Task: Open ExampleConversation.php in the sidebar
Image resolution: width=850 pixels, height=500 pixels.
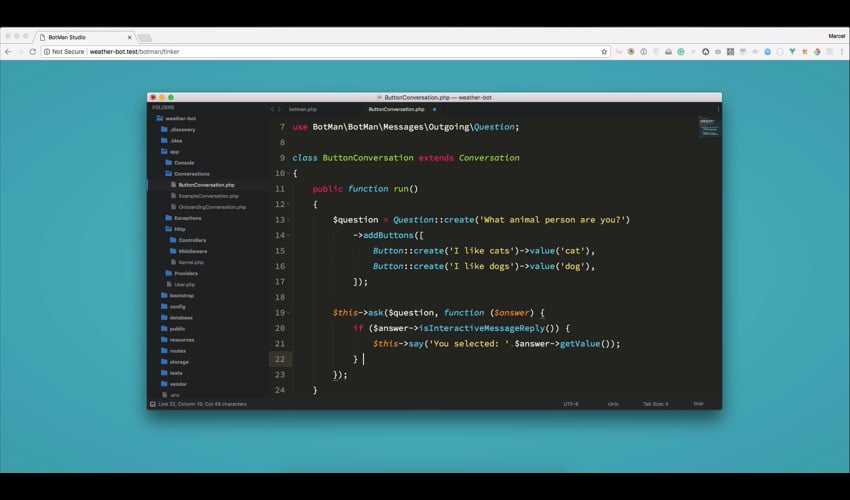Action: pyautogui.click(x=205, y=196)
